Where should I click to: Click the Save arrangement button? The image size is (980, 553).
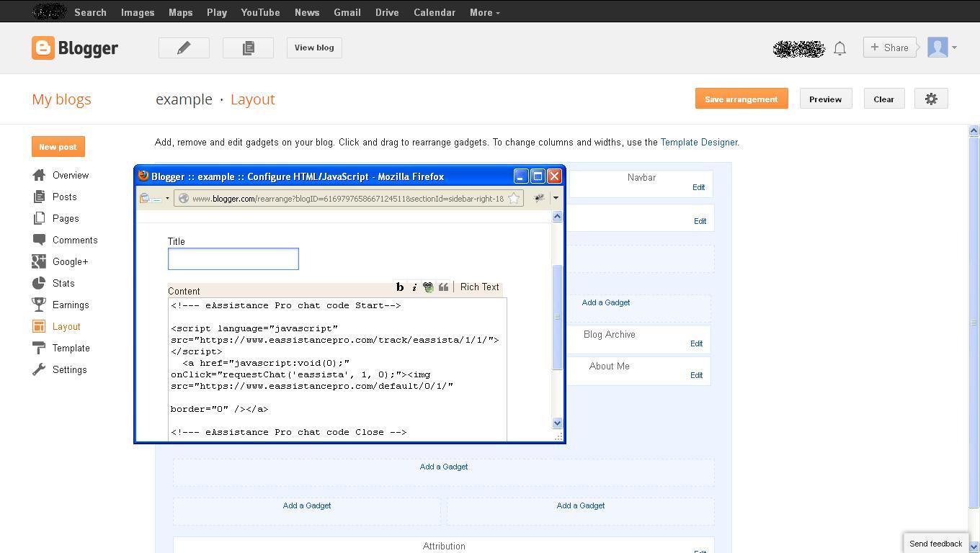coord(741,99)
